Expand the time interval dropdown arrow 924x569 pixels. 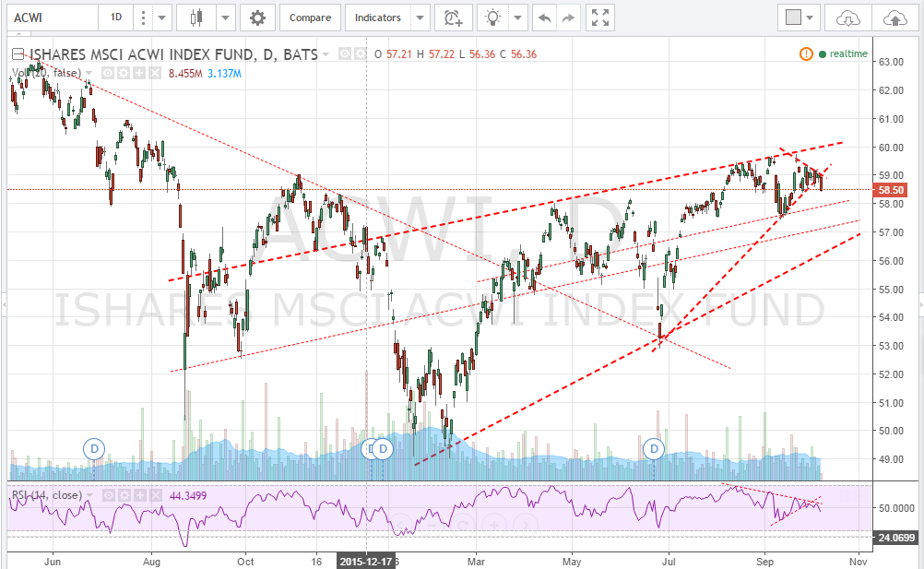coord(162,18)
